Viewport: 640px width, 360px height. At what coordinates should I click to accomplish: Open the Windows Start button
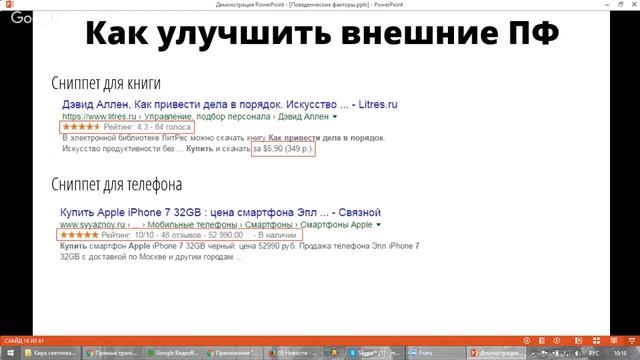tap(11, 353)
